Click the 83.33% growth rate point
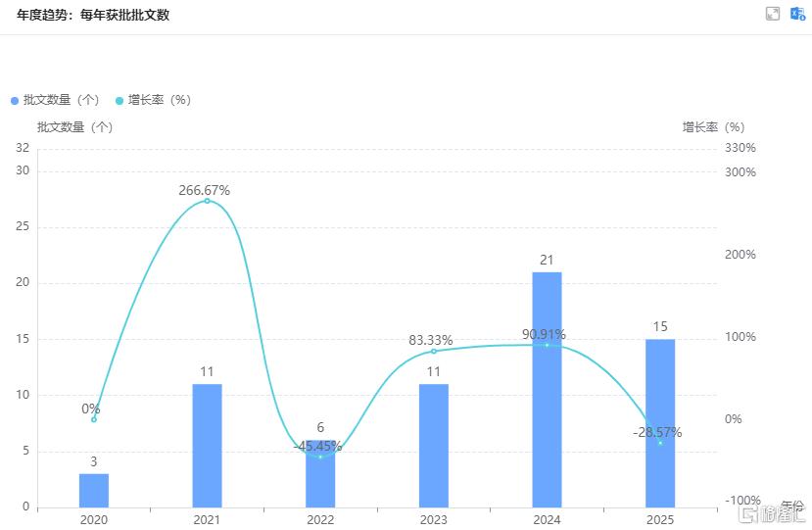The image size is (812, 530). point(434,352)
